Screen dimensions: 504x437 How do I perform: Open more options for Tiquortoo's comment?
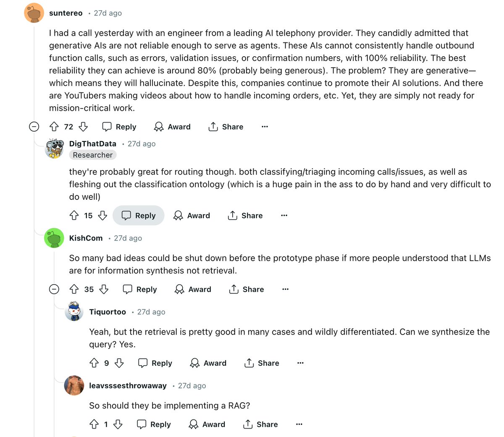(x=300, y=363)
